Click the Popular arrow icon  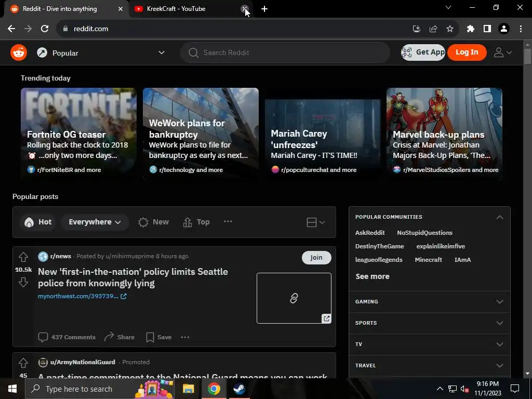(42, 52)
